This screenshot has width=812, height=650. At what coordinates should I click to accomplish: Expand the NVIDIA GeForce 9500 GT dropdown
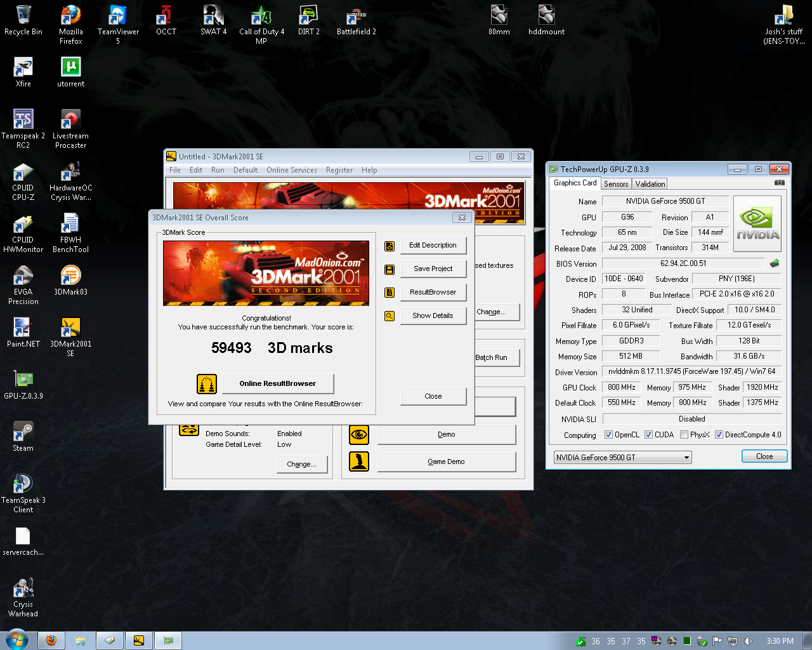pos(623,457)
